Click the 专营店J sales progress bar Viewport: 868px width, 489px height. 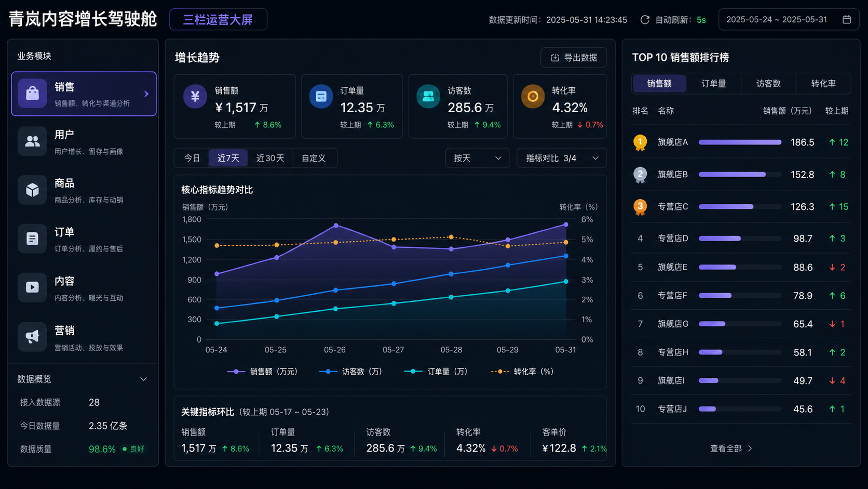(x=740, y=409)
